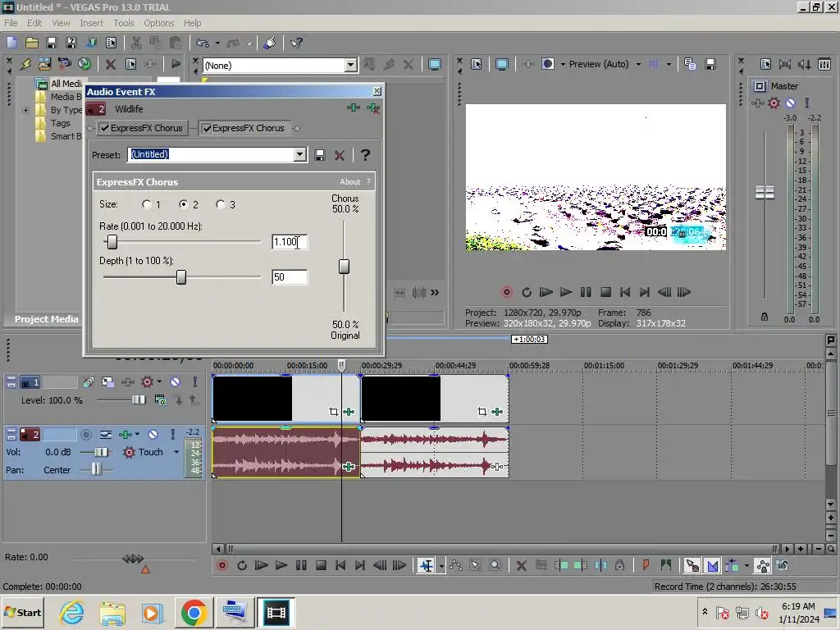This screenshot has width=840, height=630.
Task: Go to start in timeline transport
Action: tap(340, 565)
